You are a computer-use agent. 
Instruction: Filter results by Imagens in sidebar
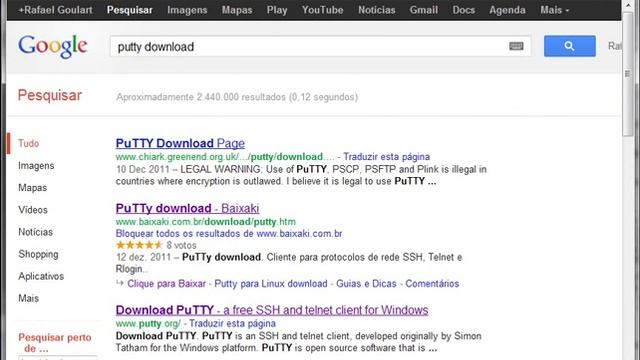click(36, 165)
